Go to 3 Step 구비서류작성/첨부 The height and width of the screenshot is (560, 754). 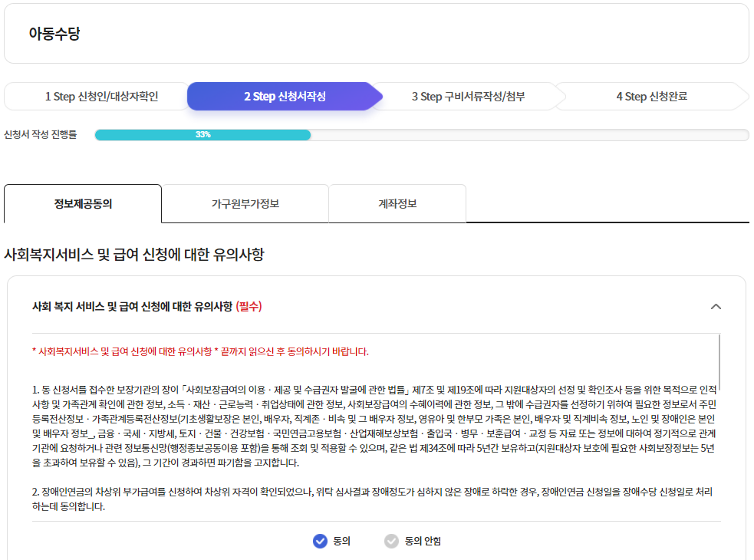(468, 96)
